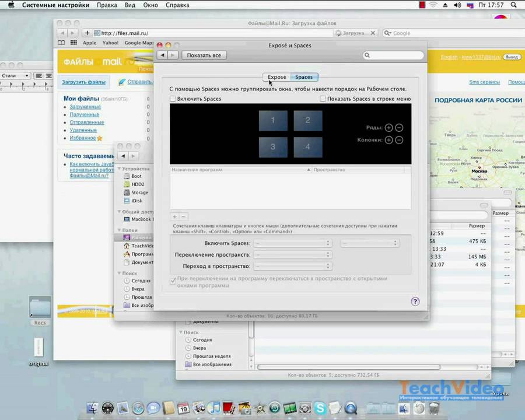This screenshot has width=525, height=420.
Task: Click the Safari address bar with files.mail.ru
Action: pos(213,33)
